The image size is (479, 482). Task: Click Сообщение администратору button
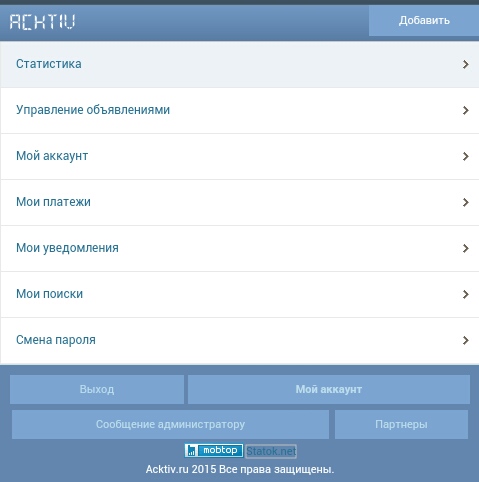point(170,424)
